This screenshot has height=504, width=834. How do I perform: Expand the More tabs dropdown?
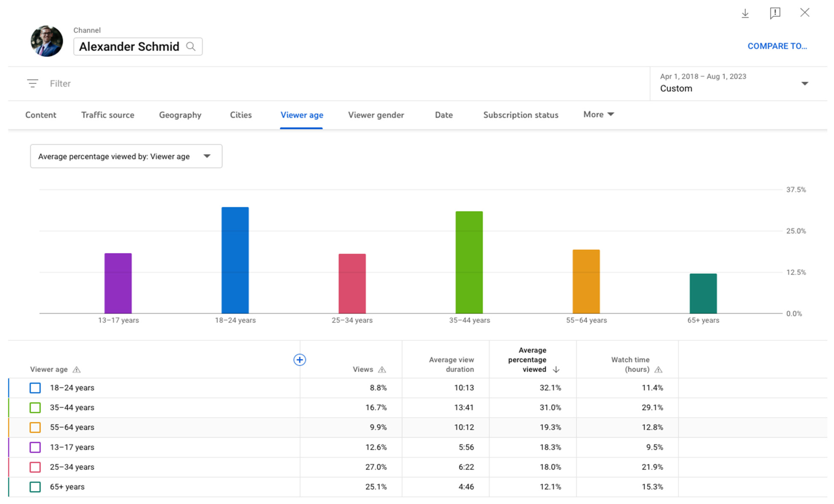[598, 114]
